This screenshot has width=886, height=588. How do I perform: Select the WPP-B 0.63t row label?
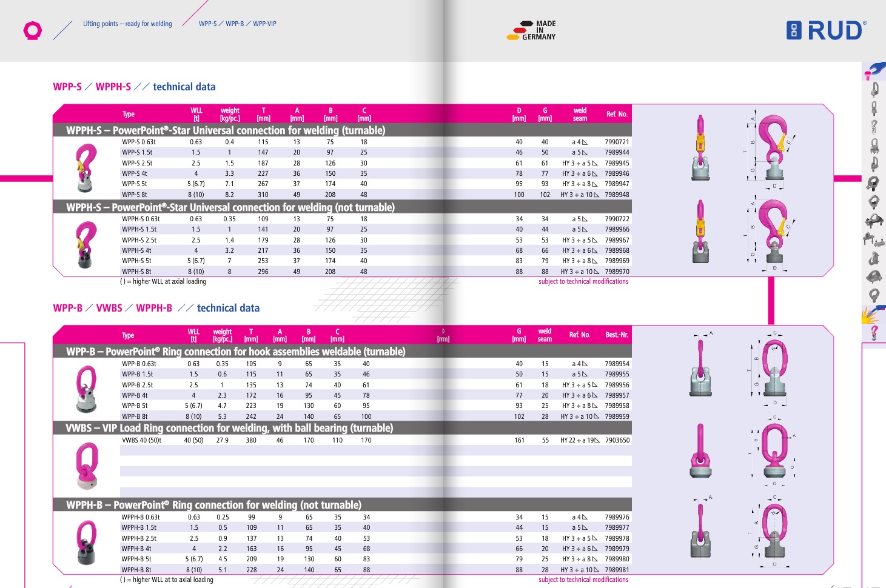[x=139, y=364]
